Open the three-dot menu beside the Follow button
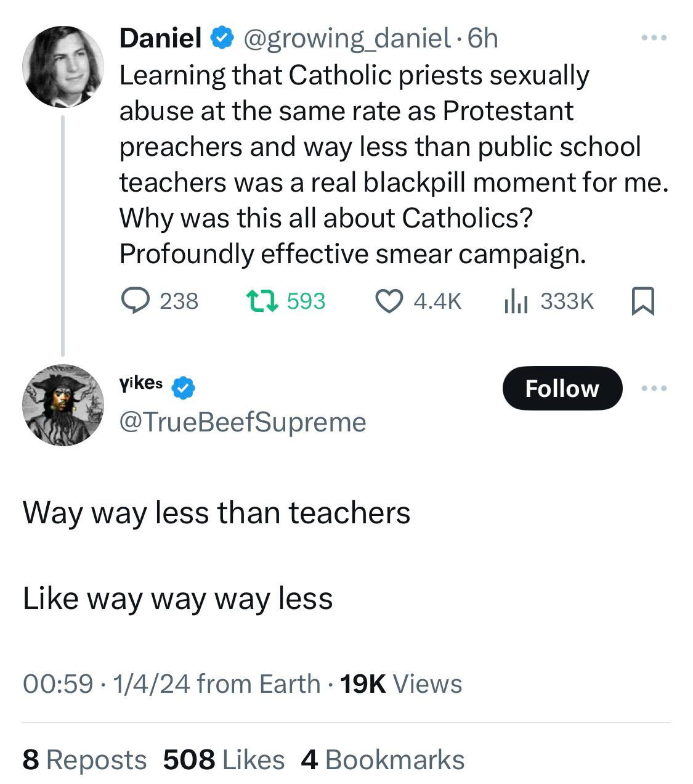Viewport: 693px width, 784px height. 654,388
